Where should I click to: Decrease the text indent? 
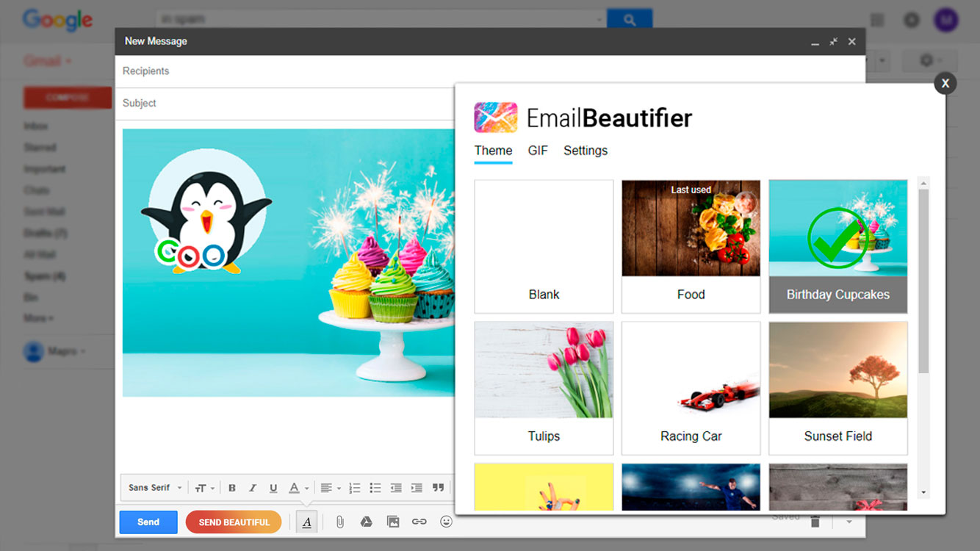tap(396, 488)
